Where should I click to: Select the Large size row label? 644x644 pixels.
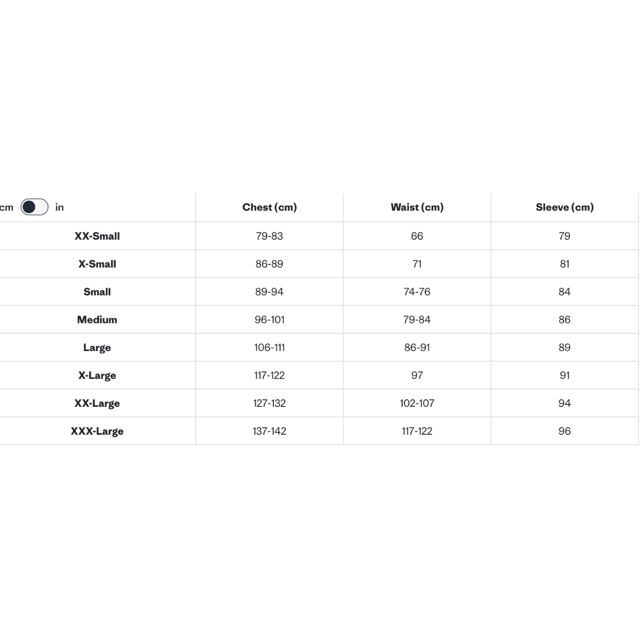click(x=97, y=348)
